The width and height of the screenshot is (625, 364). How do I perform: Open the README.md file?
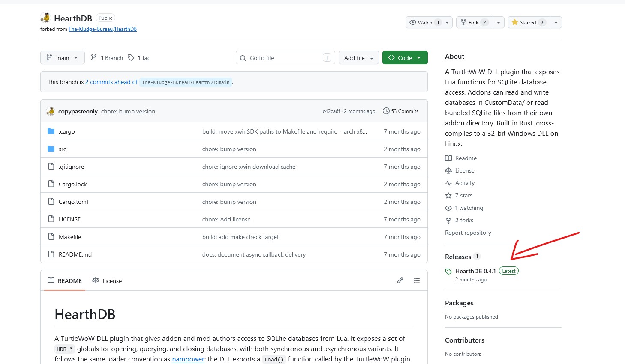(75, 254)
